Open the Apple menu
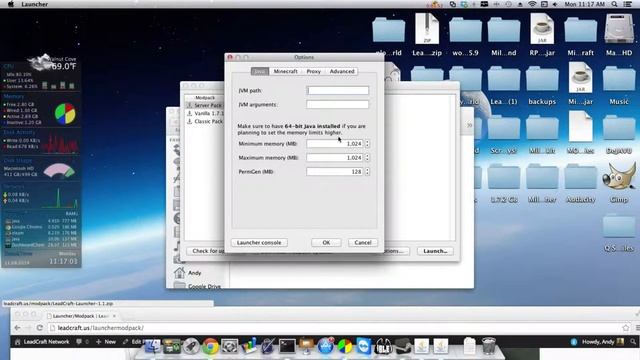Screen dimensions: 640x360 coord(11,4)
